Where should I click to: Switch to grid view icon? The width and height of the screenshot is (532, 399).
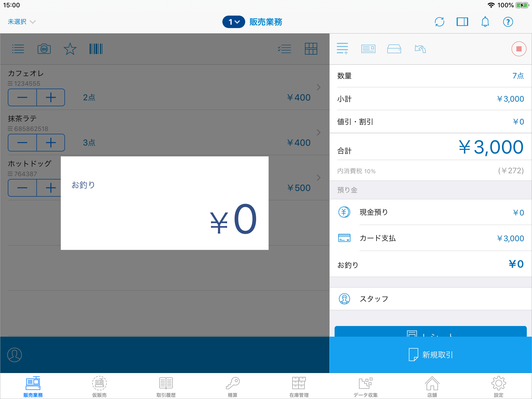click(x=311, y=49)
